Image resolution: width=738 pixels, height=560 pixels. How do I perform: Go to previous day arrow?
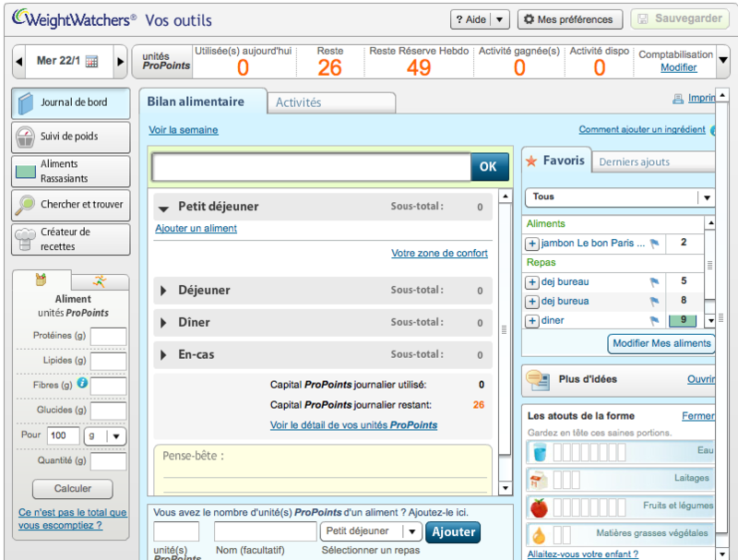(x=18, y=61)
